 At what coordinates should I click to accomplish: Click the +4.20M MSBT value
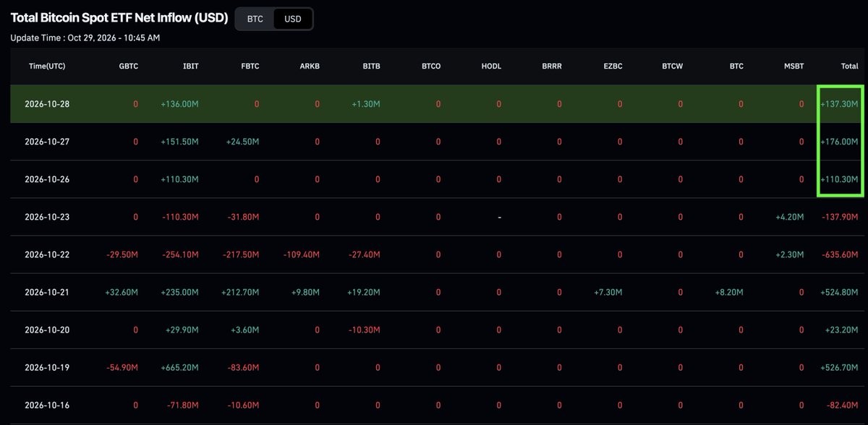pos(788,217)
